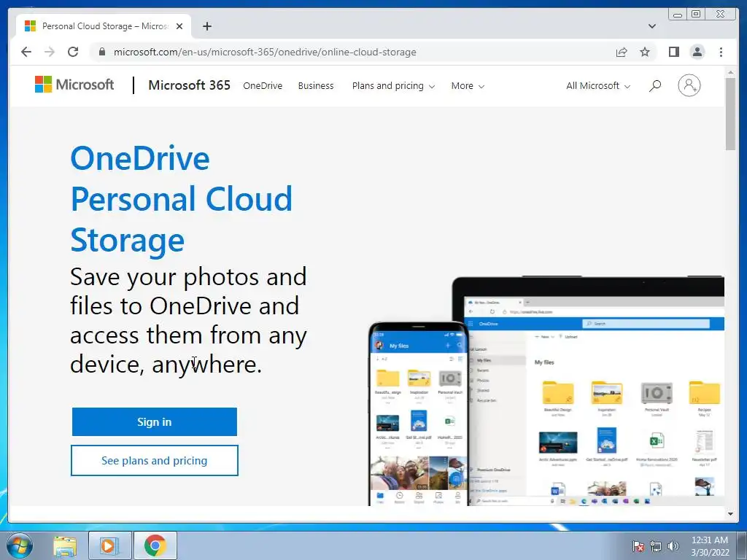The image size is (747, 560).
Task: Reload the current page
Action: click(73, 52)
